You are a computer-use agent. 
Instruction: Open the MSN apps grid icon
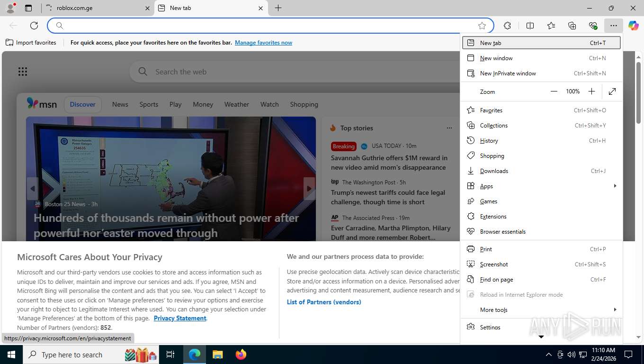tap(23, 72)
